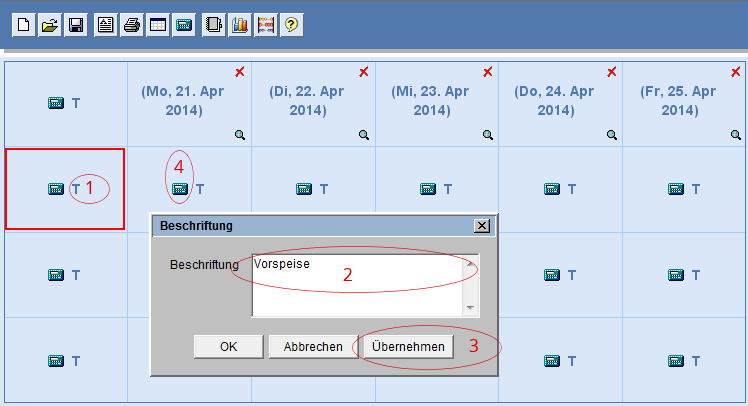Click teal icon in Thursday first-row cell
The width and height of the screenshot is (748, 406).
point(552,189)
